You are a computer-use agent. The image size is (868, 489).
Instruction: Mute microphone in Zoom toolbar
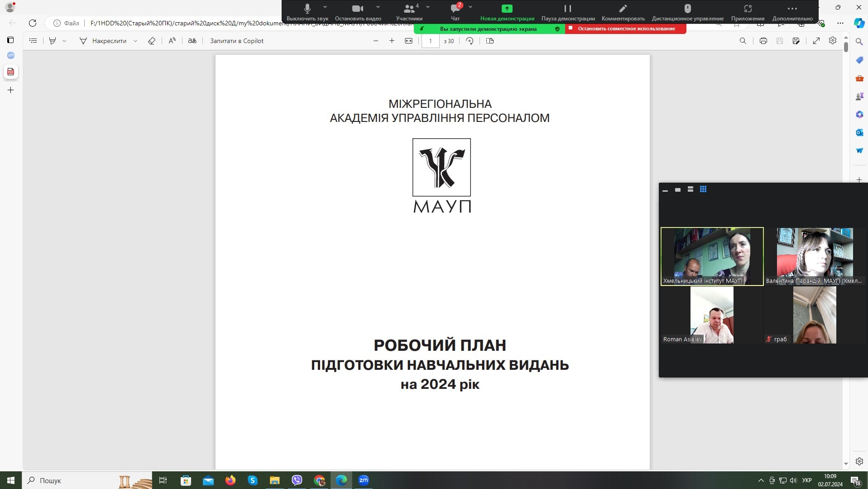click(x=307, y=12)
